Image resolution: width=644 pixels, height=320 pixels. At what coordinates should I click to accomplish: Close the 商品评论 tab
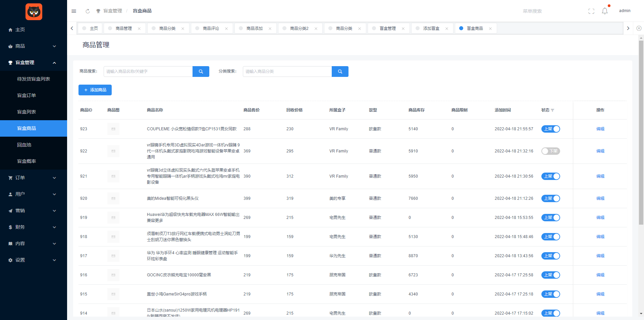pos(226,29)
